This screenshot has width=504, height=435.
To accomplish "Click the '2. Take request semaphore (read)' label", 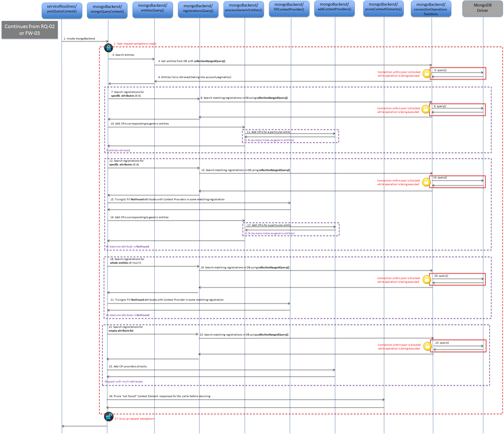I will 135,44.
